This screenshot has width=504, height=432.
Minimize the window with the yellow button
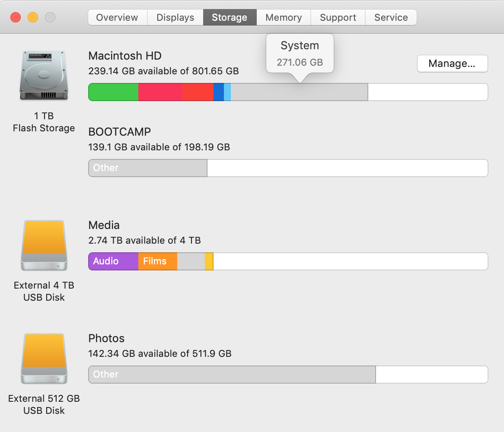[33, 18]
